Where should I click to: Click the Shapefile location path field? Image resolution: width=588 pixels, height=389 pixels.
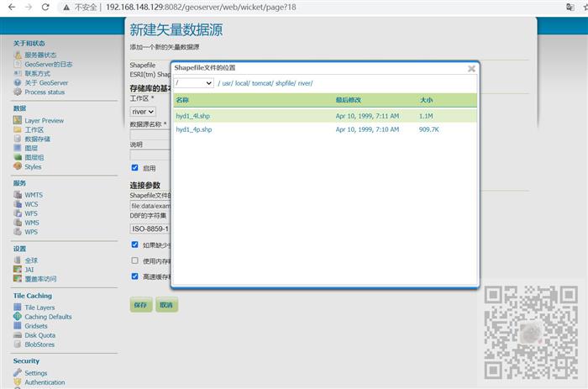point(150,206)
